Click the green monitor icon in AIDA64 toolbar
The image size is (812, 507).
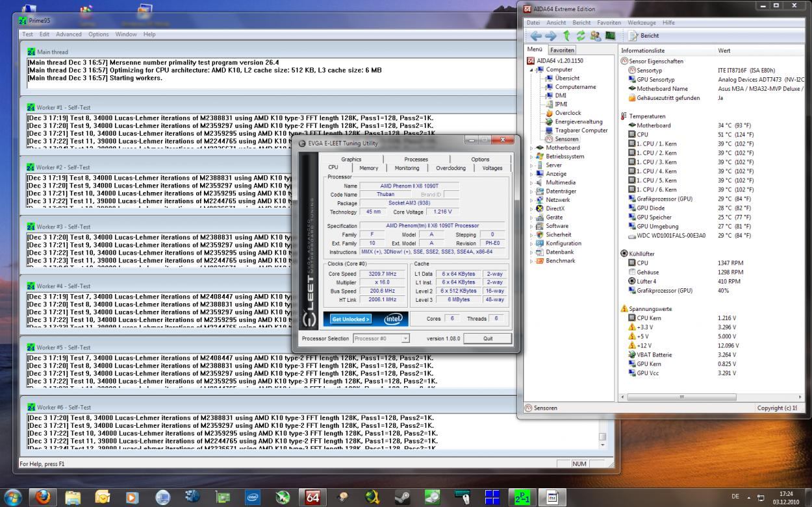(610, 36)
